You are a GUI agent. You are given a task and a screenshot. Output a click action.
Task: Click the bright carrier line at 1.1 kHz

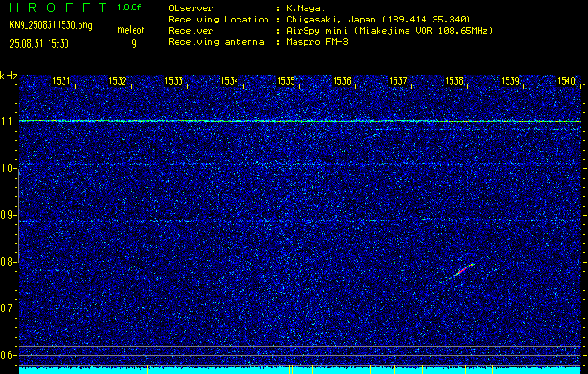pos(299,121)
